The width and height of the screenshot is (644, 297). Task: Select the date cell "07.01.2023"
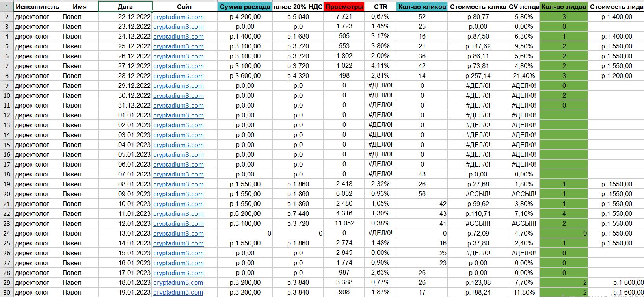click(125, 174)
